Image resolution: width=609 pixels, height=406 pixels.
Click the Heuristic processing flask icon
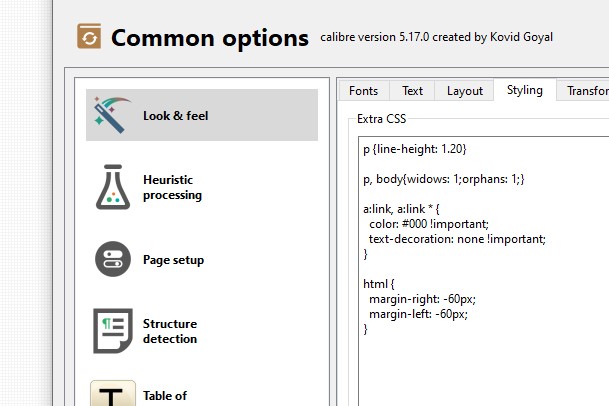113,187
